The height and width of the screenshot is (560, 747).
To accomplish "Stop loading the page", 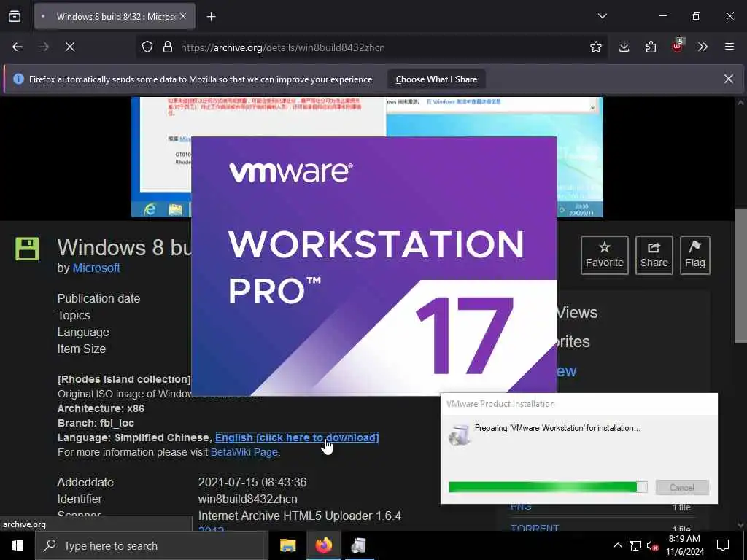I will [70, 47].
